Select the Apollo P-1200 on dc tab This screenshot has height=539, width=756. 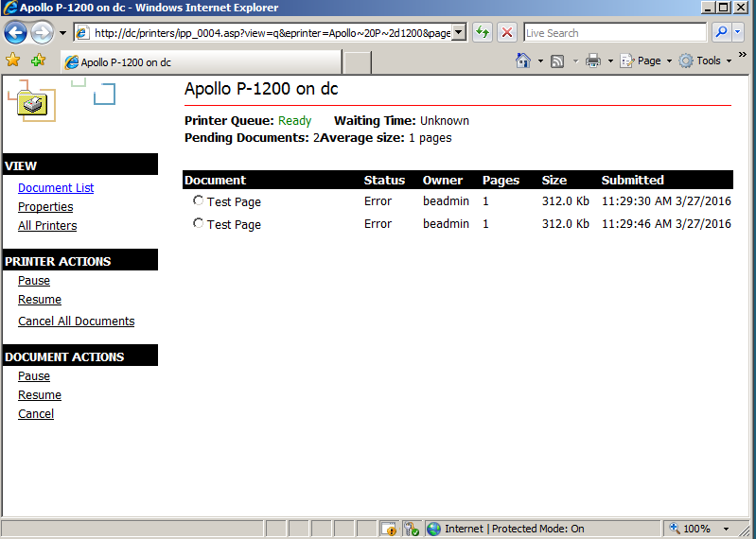pyautogui.click(x=201, y=62)
